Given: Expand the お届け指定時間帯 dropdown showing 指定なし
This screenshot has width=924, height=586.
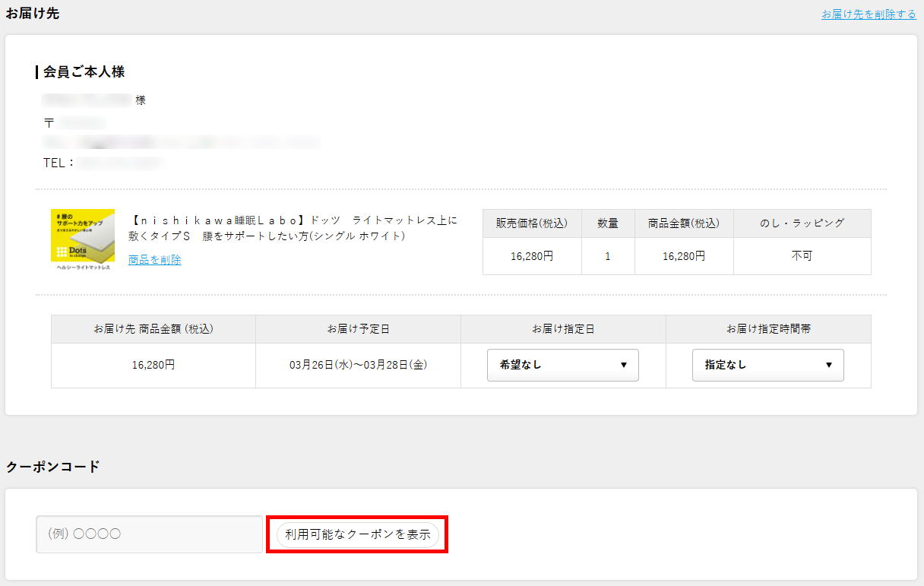Looking at the screenshot, I should pos(767,365).
